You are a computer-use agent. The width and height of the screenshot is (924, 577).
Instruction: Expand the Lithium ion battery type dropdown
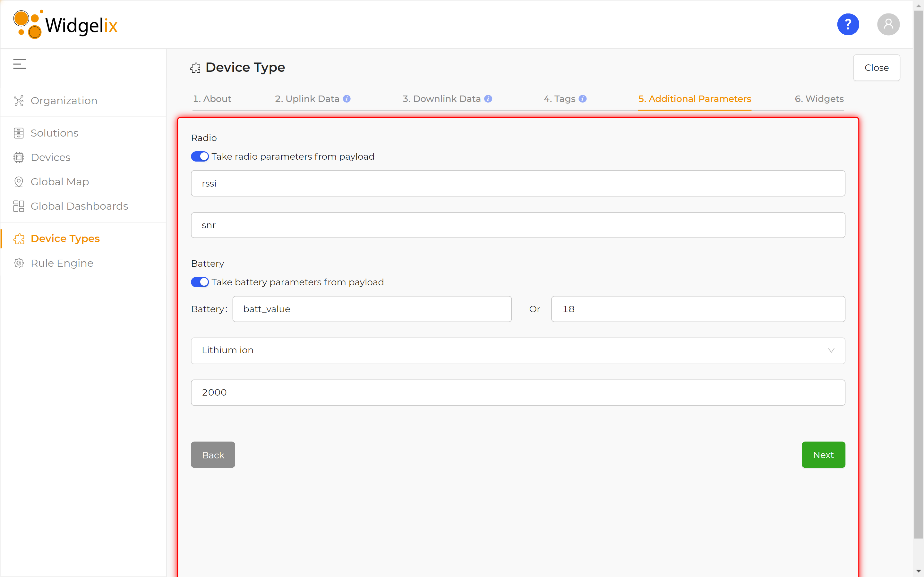pyautogui.click(x=518, y=350)
